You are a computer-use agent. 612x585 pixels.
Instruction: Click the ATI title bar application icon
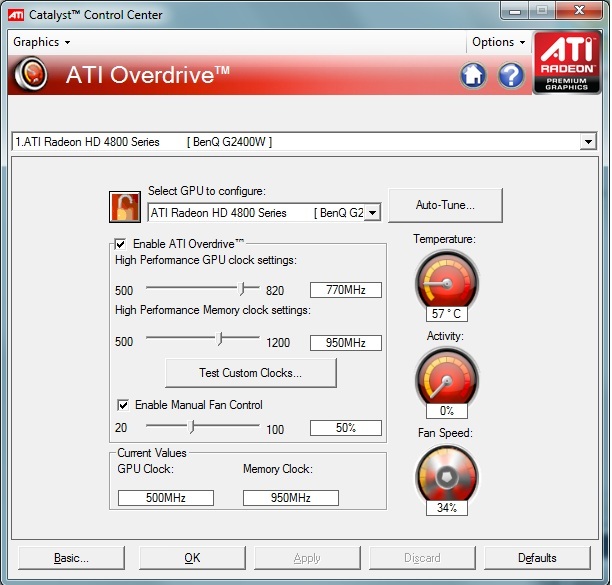(16, 15)
